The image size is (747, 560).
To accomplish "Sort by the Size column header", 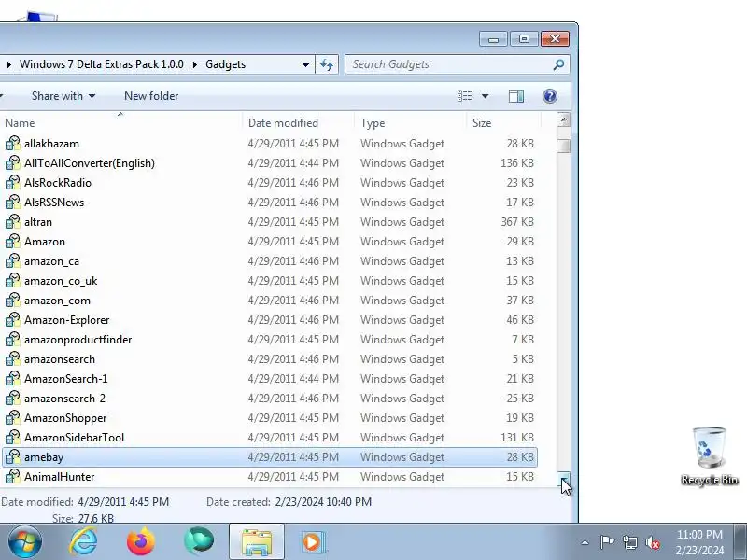I will click(x=503, y=123).
